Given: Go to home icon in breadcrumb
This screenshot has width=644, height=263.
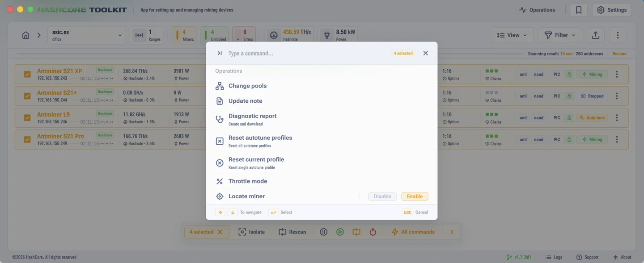Looking at the screenshot, I should (x=26, y=35).
